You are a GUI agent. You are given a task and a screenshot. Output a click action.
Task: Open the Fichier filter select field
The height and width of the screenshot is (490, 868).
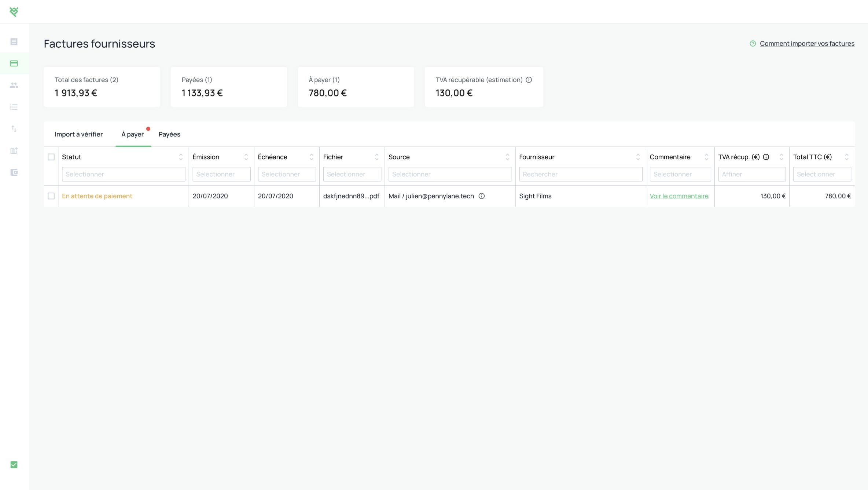[x=352, y=174]
